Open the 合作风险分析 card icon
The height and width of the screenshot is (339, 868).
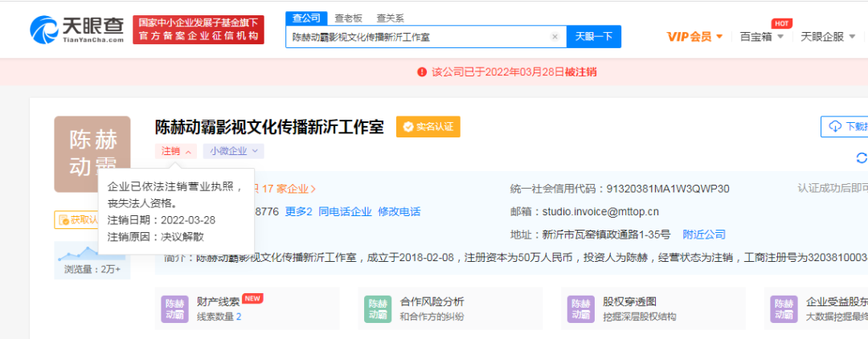(x=378, y=309)
